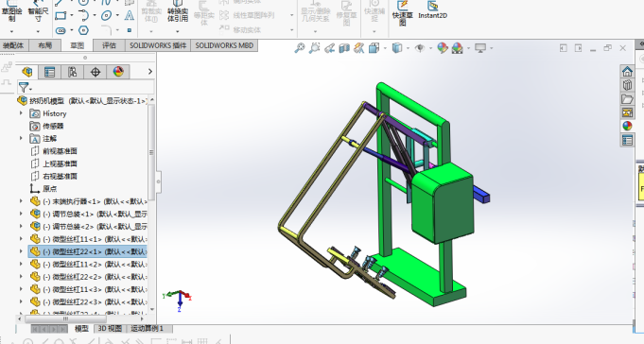Open FeatureManager design tree tab
Screen dimensions: 644x344
tap(27, 72)
